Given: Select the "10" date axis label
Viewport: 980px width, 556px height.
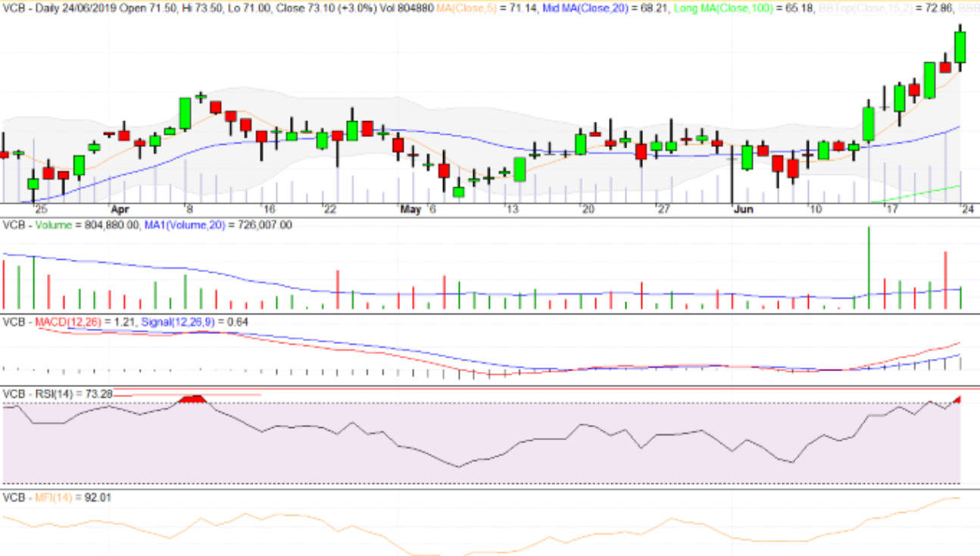Looking at the screenshot, I should click(815, 209).
